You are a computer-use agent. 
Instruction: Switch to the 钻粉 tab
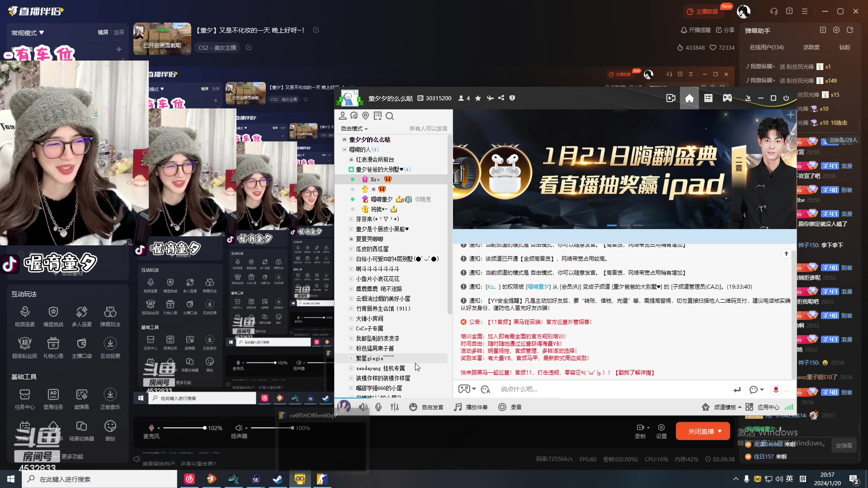click(x=844, y=47)
